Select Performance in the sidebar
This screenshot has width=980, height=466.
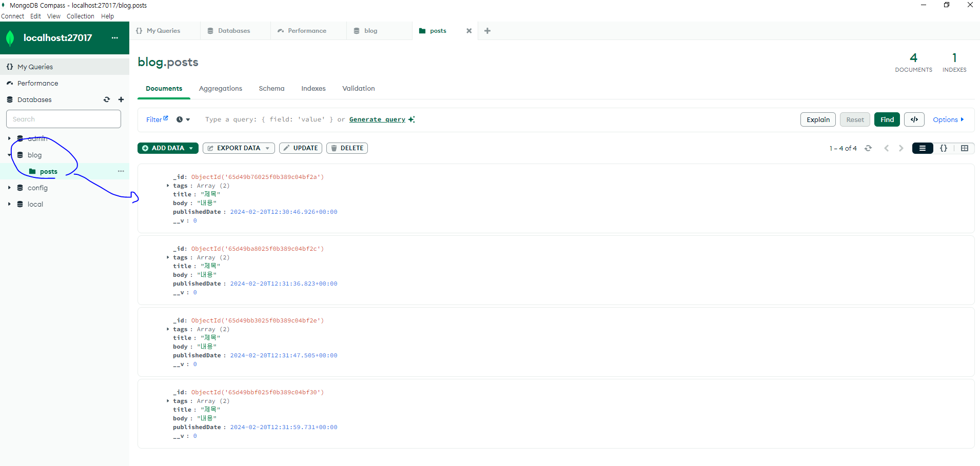65,83
